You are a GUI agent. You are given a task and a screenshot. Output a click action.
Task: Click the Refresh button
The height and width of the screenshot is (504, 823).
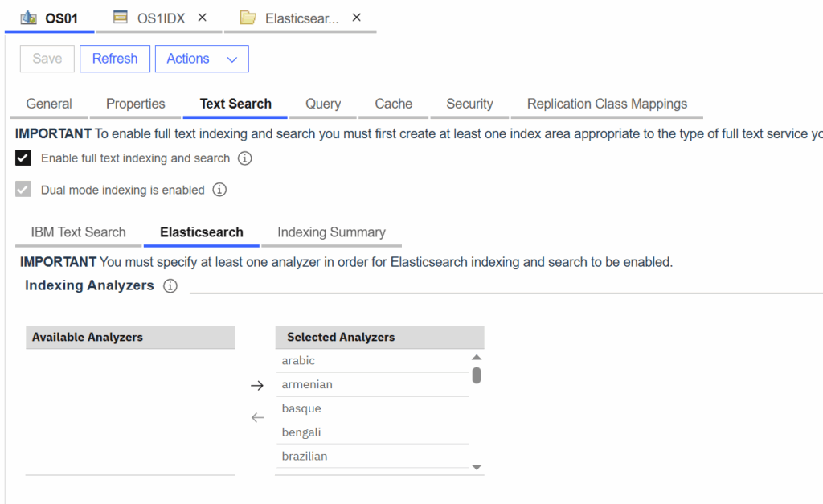[115, 59]
